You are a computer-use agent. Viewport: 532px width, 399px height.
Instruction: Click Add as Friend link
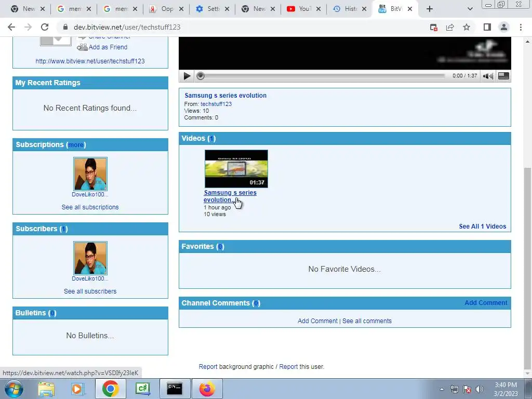[108, 47]
